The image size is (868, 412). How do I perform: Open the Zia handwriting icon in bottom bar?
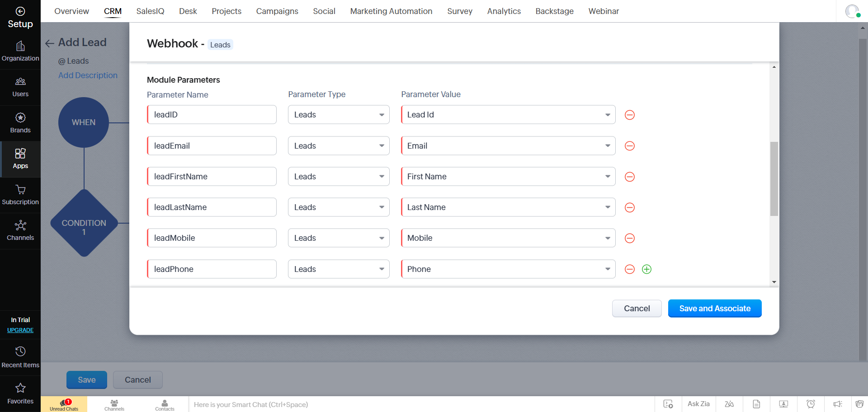[729, 404]
